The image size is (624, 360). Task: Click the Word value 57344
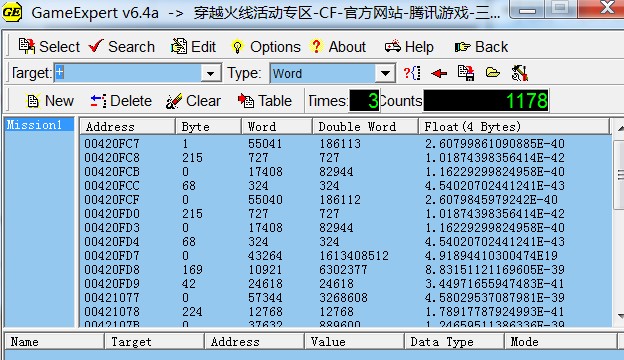[x=265, y=298]
